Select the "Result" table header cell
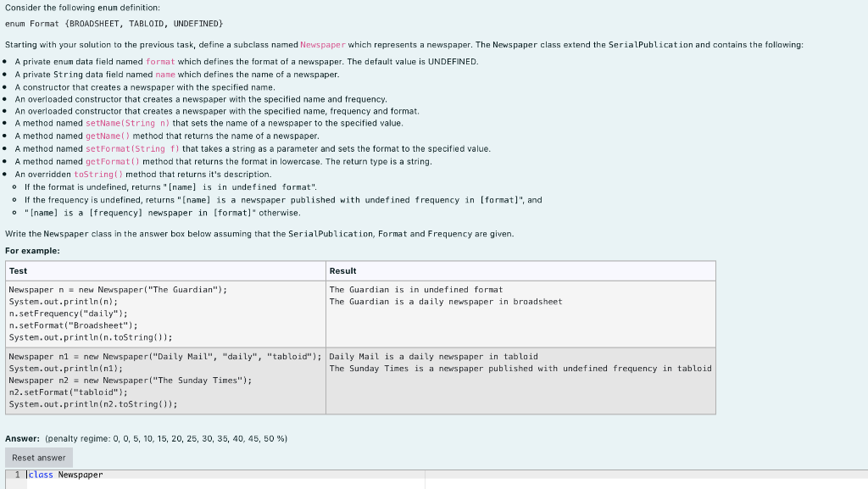This screenshot has width=868, height=489. pos(341,271)
